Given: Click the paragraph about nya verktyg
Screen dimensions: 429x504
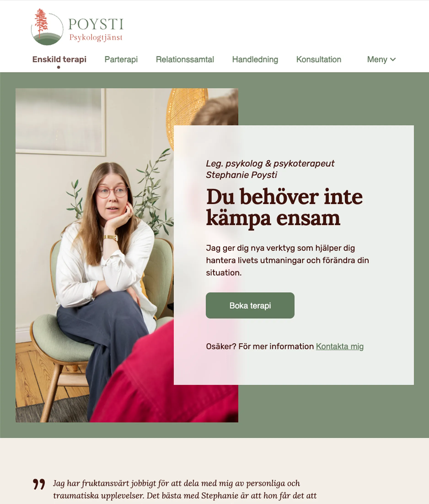Looking at the screenshot, I should click(287, 260).
